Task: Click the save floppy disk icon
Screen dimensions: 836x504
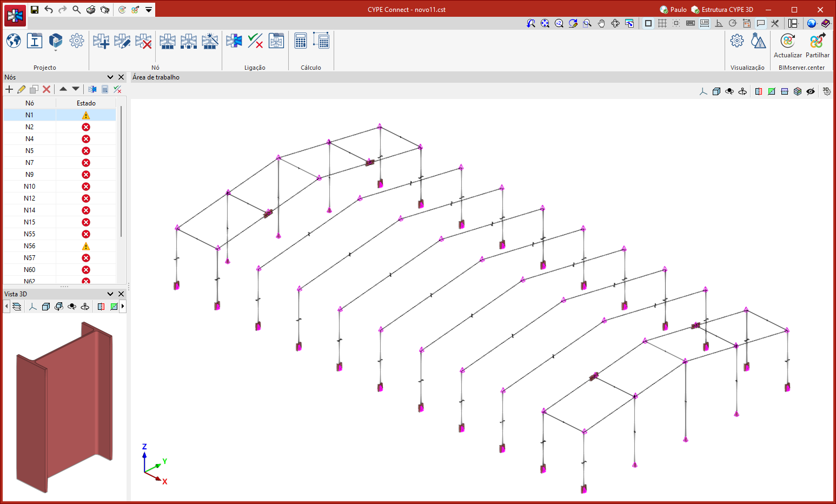Action: pos(35,10)
